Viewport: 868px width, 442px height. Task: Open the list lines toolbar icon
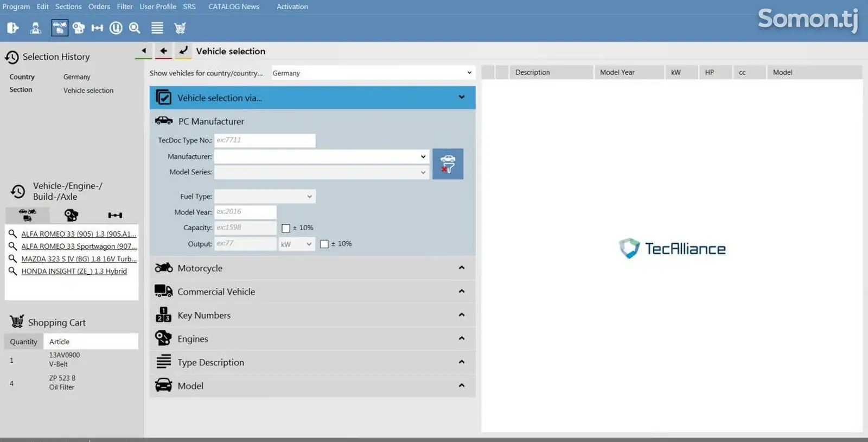[157, 28]
